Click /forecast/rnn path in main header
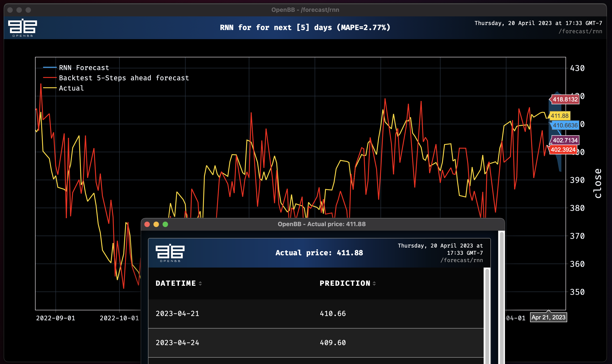The width and height of the screenshot is (612, 364). (x=580, y=31)
